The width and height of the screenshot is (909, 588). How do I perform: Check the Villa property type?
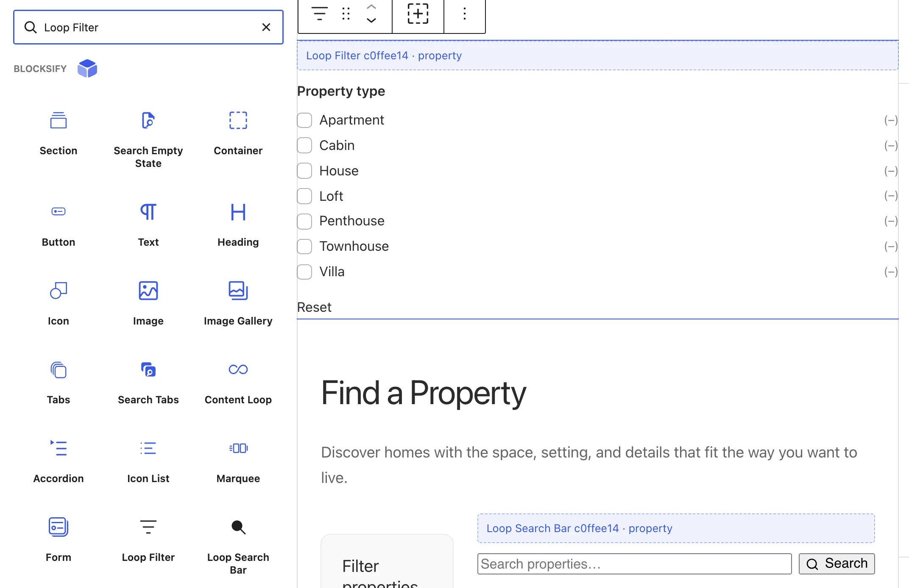(304, 272)
